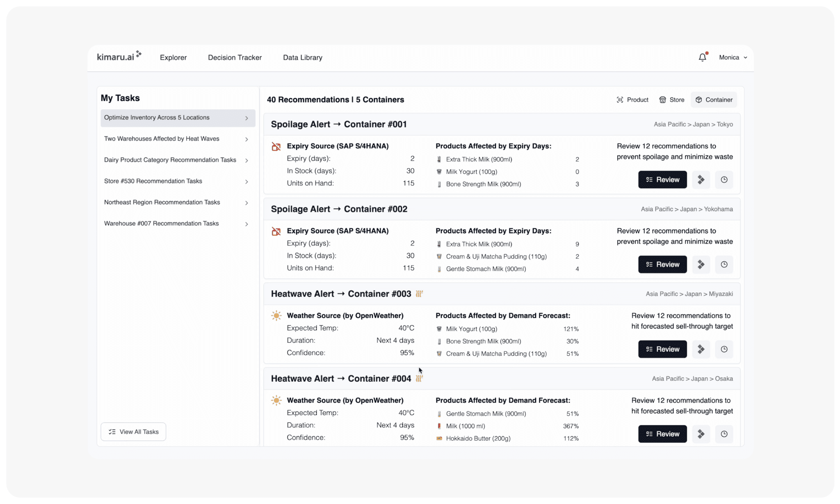Click the View All Tasks button

(x=133, y=431)
